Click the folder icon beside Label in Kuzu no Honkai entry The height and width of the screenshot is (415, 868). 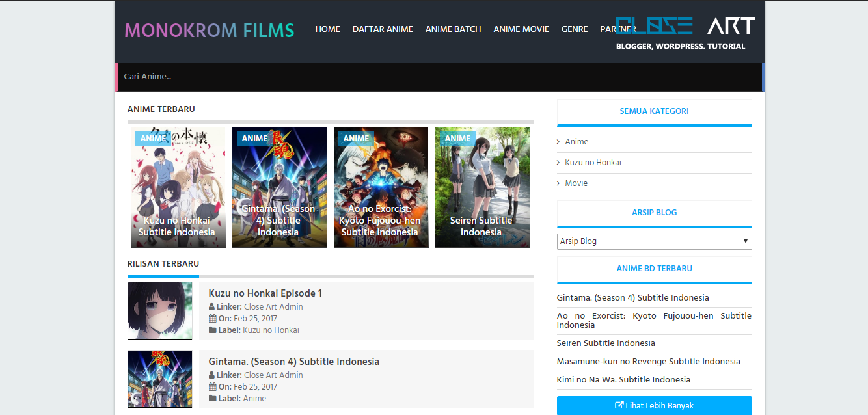coord(212,330)
